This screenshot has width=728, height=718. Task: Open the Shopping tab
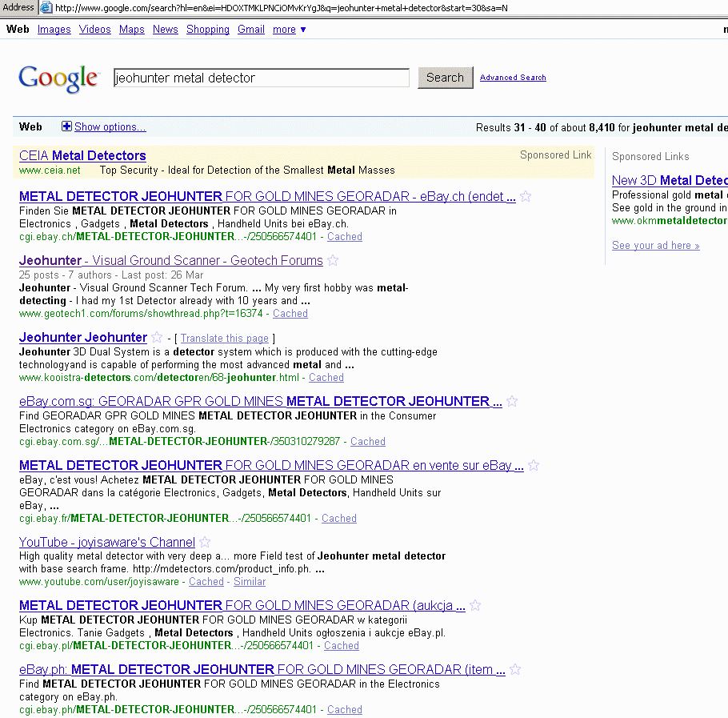(x=208, y=30)
